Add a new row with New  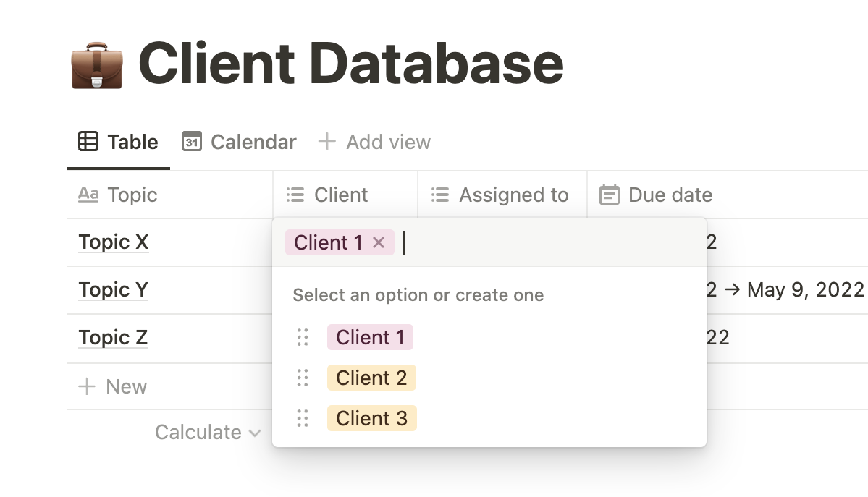pyautogui.click(x=113, y=386)
